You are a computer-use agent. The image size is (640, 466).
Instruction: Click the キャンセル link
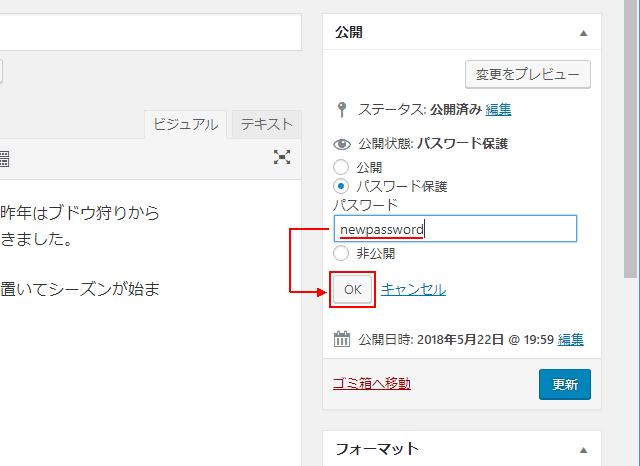coord(413,289)
